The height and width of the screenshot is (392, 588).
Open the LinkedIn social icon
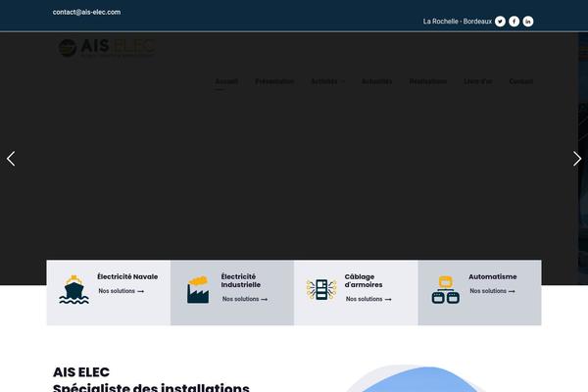coord(528,22)
